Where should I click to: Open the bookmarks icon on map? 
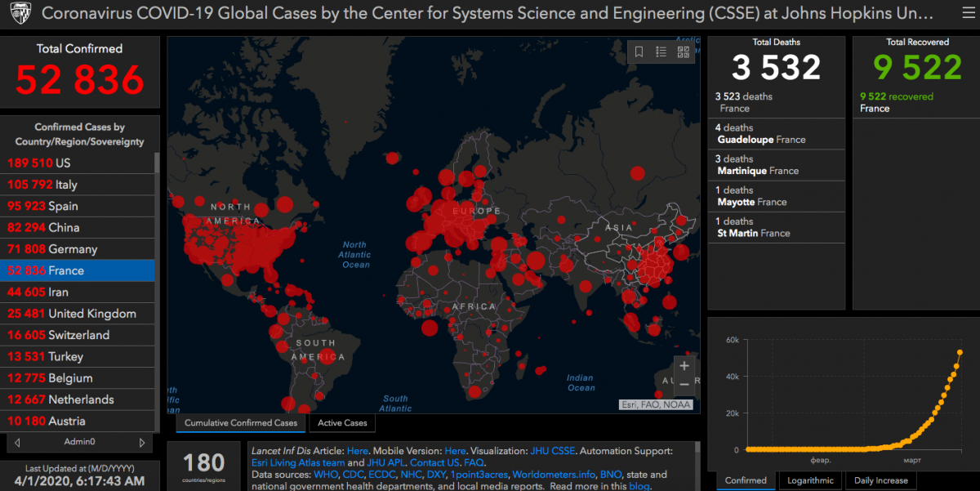coord(639,52)
